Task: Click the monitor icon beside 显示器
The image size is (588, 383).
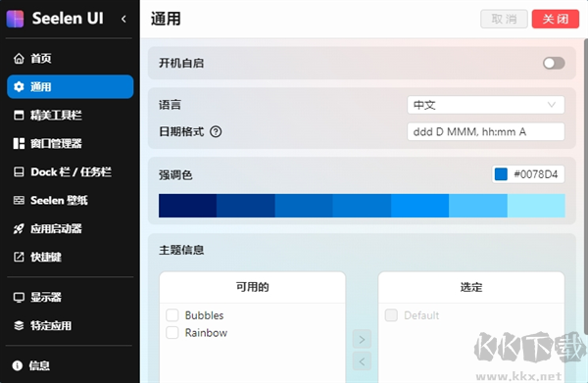Action: point(19,297)
